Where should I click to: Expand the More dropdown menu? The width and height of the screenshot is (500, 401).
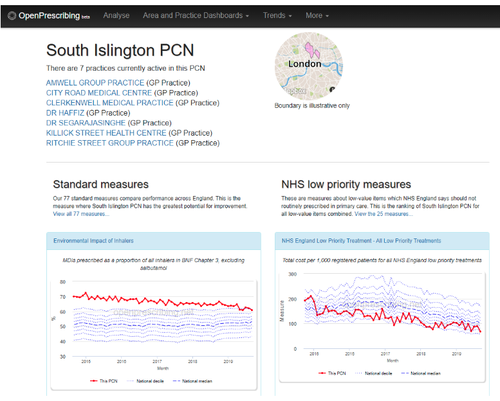317,15
